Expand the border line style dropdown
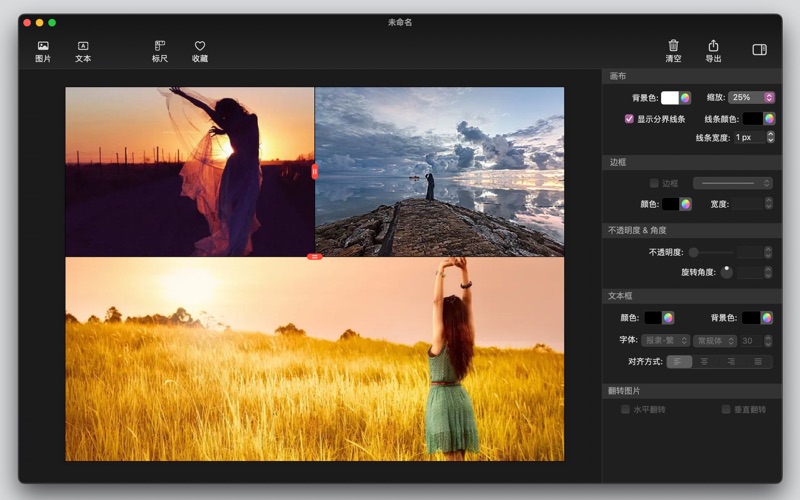 [x=733, y=183]
